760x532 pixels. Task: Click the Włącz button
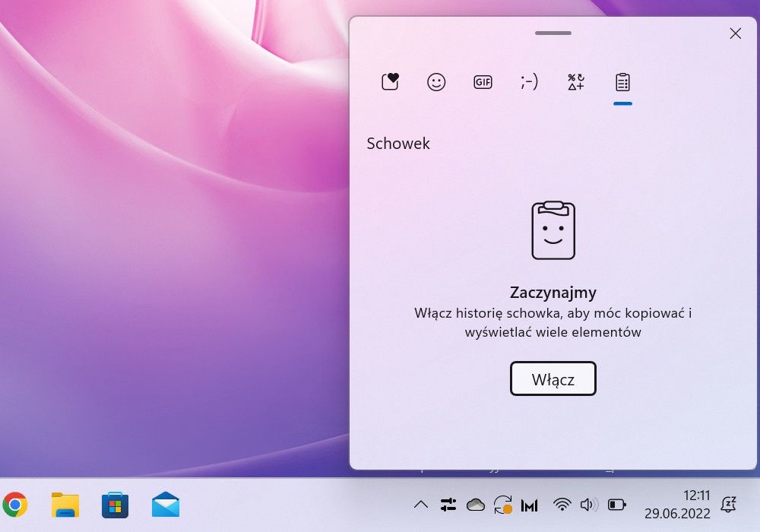coord(553,379)
